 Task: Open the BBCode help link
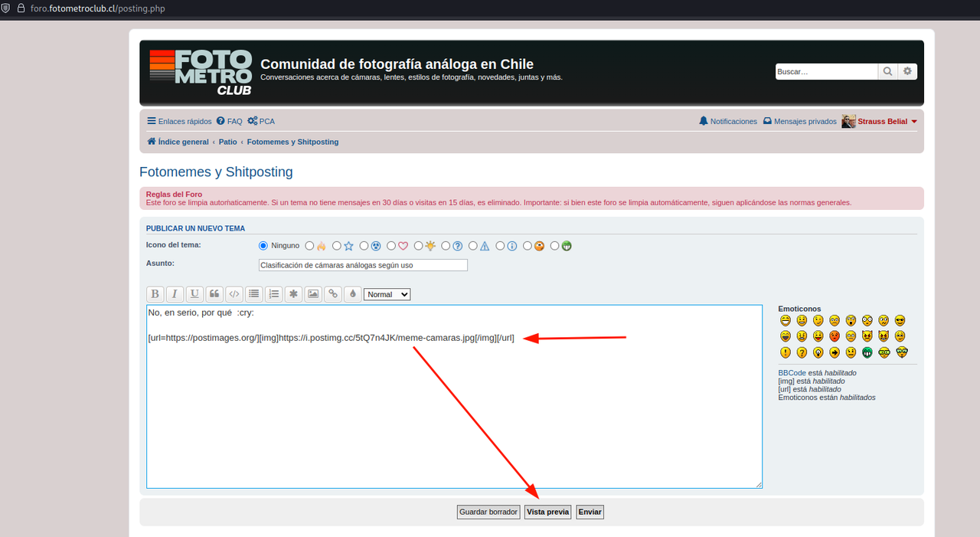792,372
